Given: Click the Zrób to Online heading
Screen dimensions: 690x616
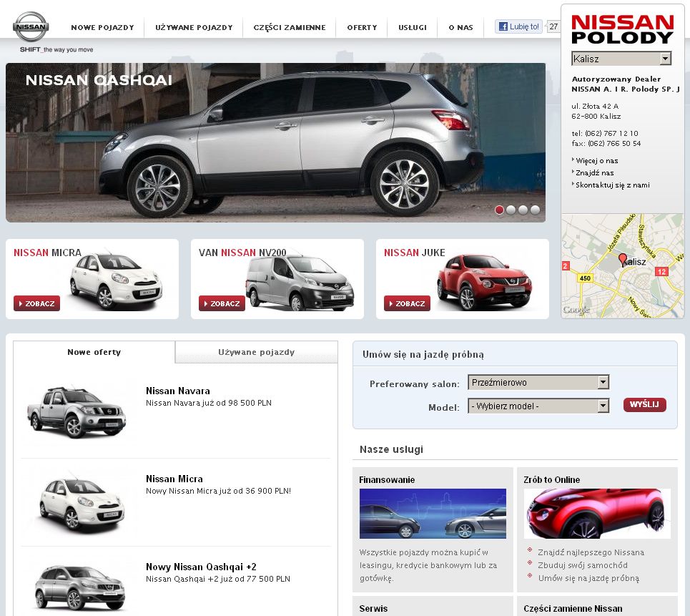Looking at the screenshot, I should click(552, 479).
